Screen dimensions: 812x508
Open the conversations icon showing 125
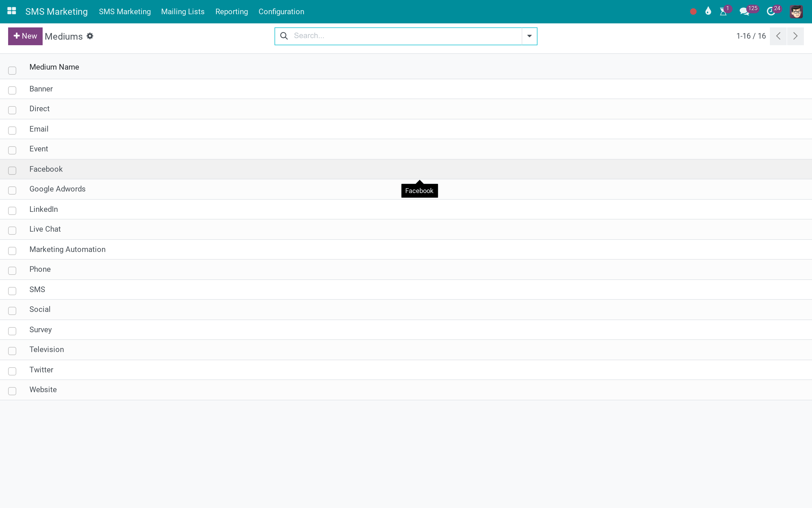pos(744,12)
